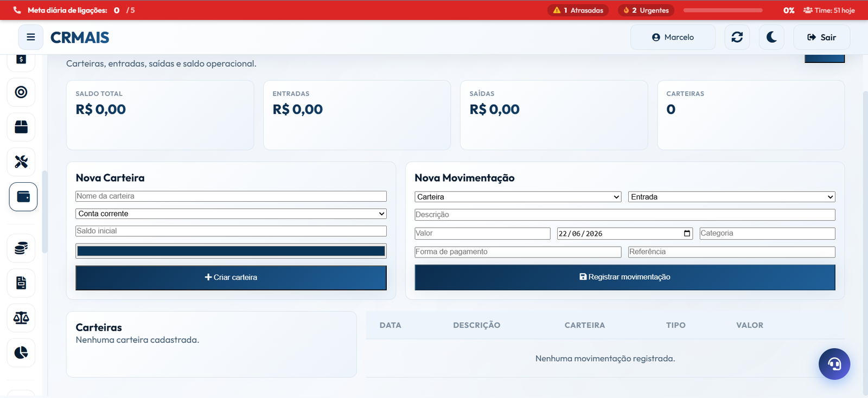
Task: Click Nenhuma carteira cadastrada text
Action: 137,340
